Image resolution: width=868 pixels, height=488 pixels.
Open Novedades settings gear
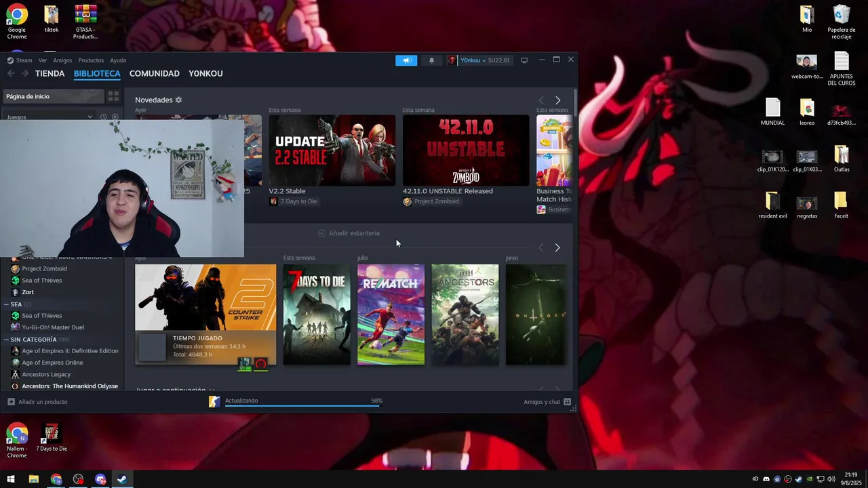178,100
